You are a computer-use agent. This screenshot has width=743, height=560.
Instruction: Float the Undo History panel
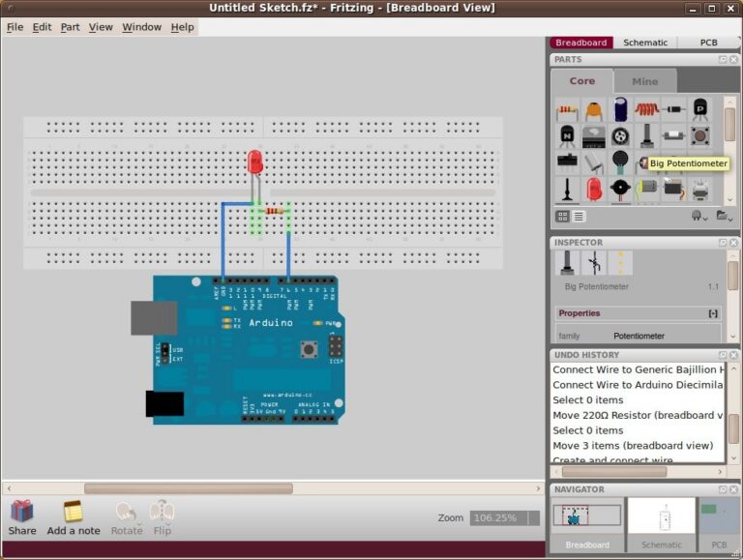(x=723, y=355)
